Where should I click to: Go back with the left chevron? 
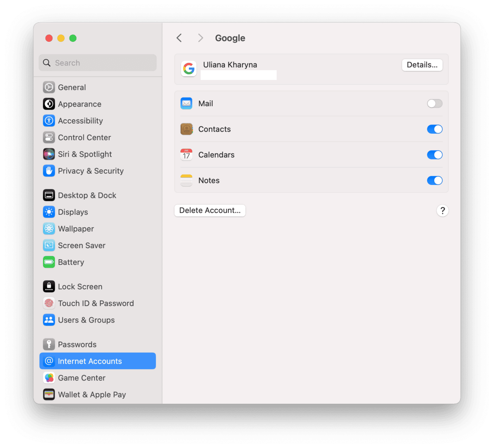pyautogui.click(x=179, y=38)
